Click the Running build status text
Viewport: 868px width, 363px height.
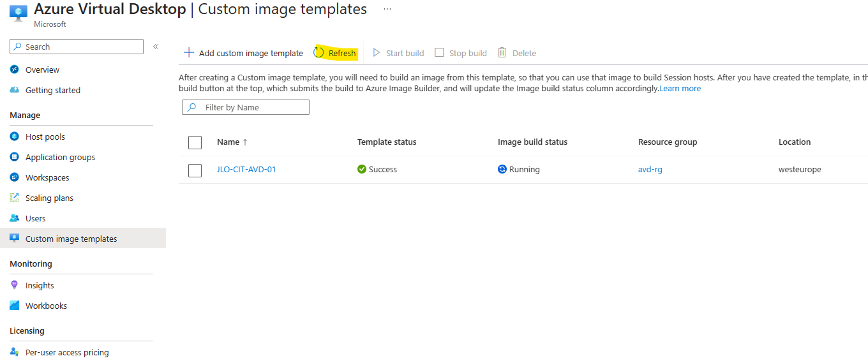point(525,170)
